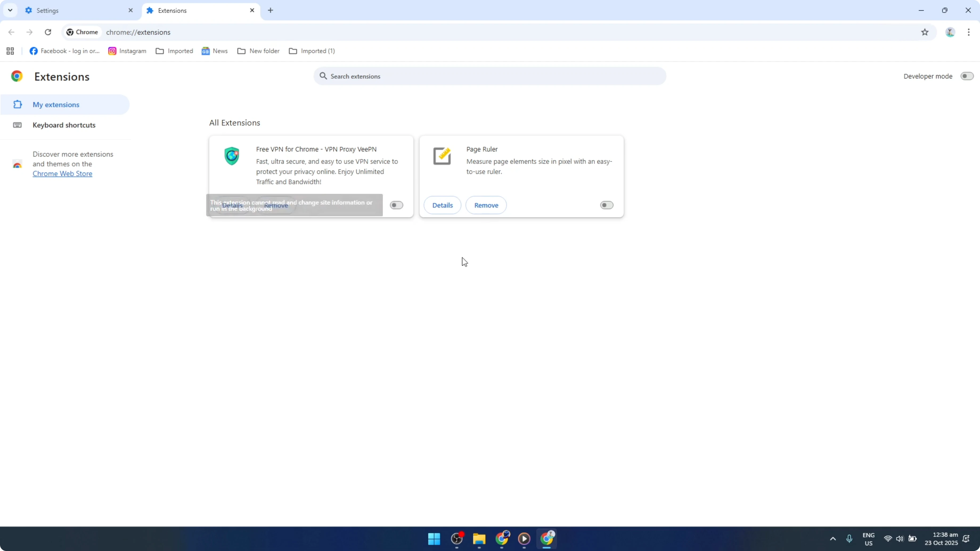Viewport: 980px width, 551px height.
Task: Launch File Explorer from the taskbar
Action: point(479,539)
